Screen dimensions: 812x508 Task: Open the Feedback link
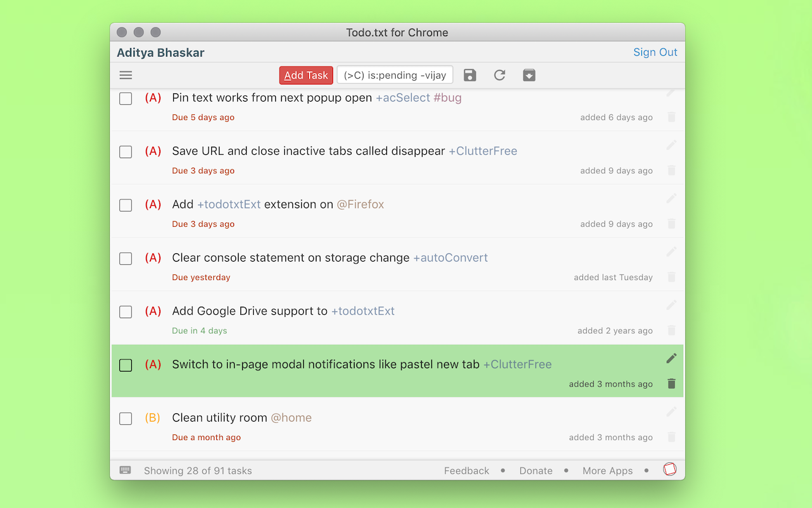[466, 471]
